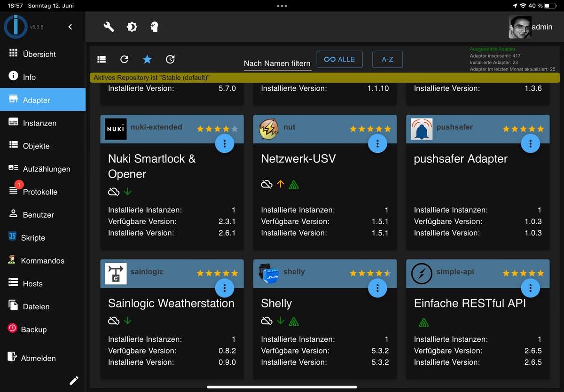Image resolution: width=564 pixels, height=392 pixels.
Task: Click Abmelden to log out
Action: click(x=43, y=358)
